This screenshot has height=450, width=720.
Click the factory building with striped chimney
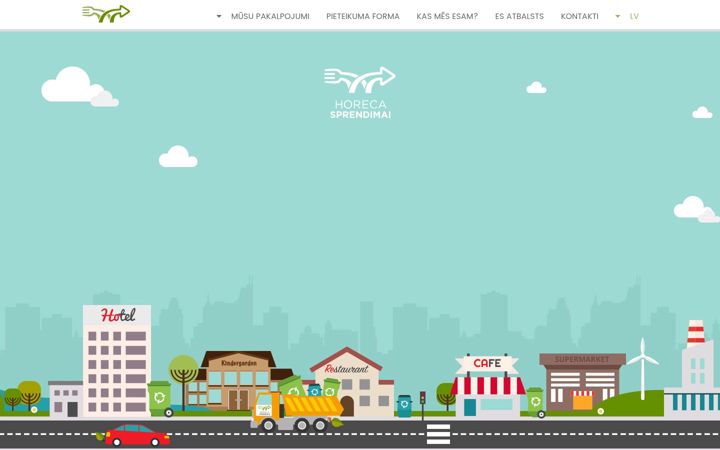pos(693,369)
